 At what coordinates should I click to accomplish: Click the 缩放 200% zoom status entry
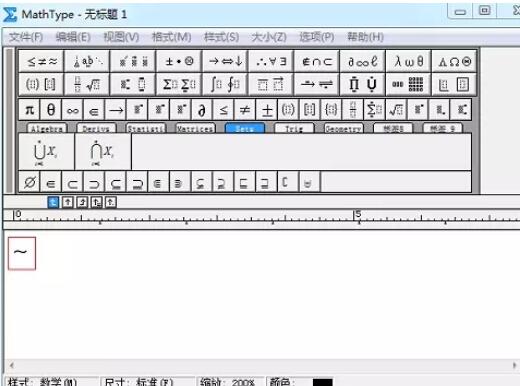pyautogui.click(x=230, y=382)
